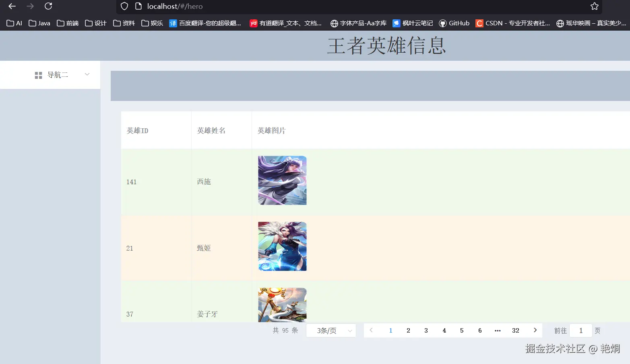630x364 pixels.
Task: Expand 导航二 submenu with chevron
Action: pos(87,74)
